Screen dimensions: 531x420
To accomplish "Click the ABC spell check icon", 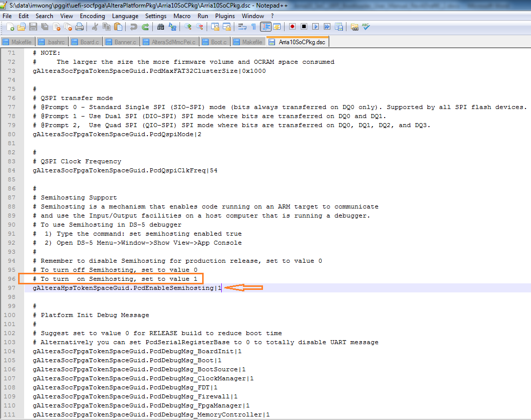I will point(366,27).
